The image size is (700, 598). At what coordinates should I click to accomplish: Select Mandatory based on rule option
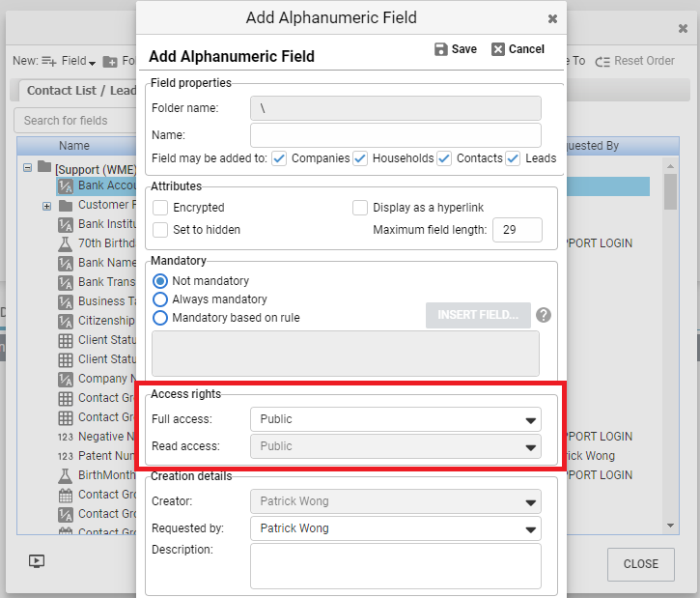(160, 318)
